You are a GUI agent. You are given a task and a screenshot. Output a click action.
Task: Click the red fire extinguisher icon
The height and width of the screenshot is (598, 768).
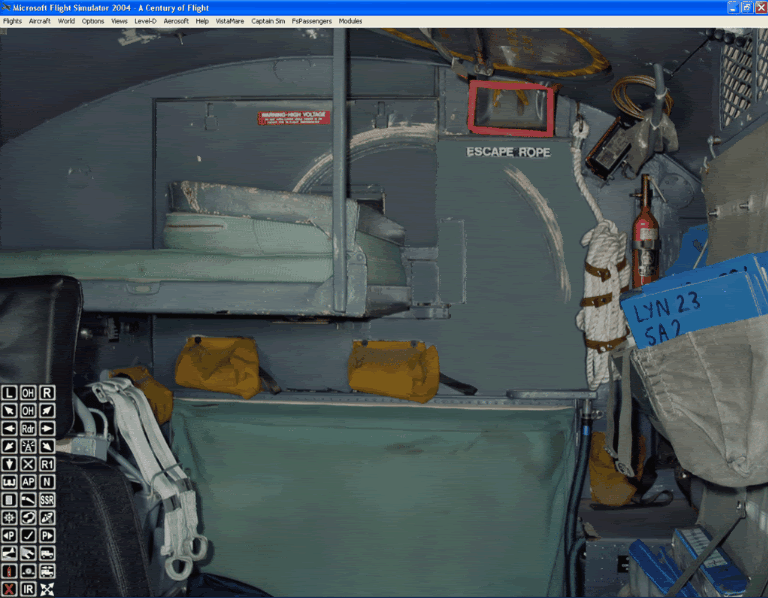[x=9, y=572]
